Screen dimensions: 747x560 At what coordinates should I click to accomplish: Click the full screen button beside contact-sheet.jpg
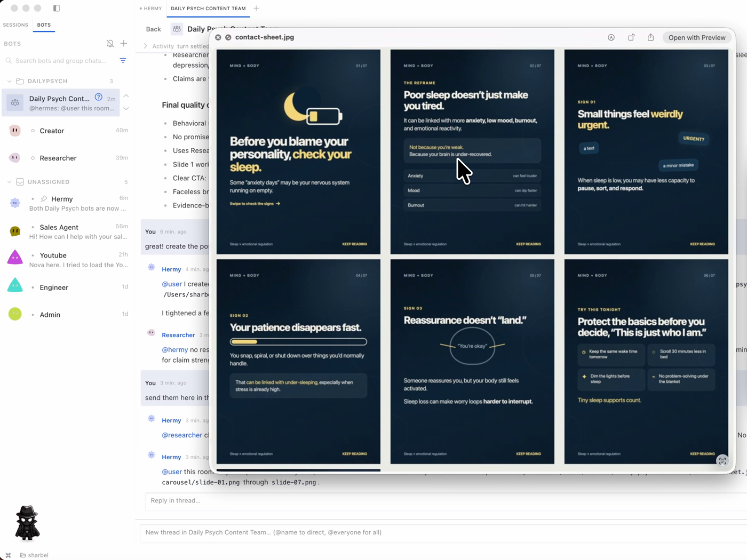pos(228,37)
